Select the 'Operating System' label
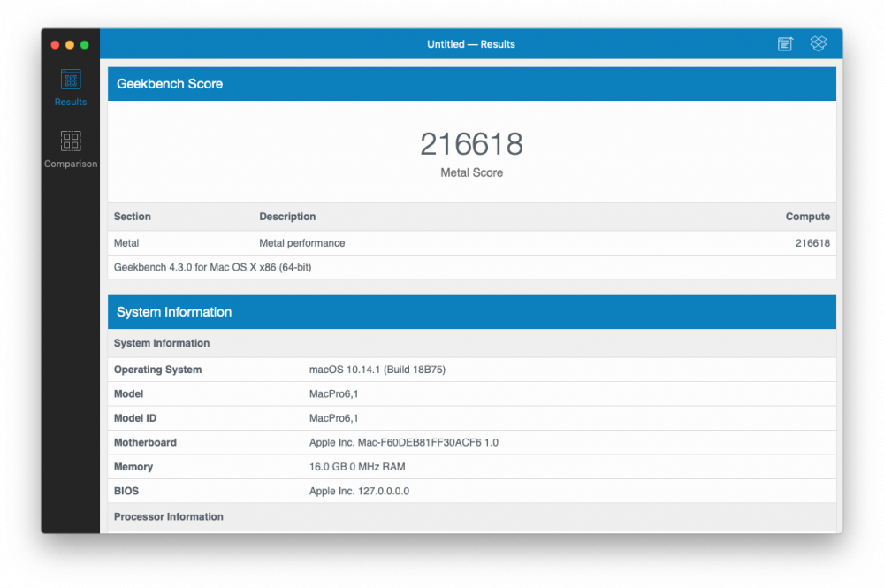 pyautogui.click(x=158, y=370)
